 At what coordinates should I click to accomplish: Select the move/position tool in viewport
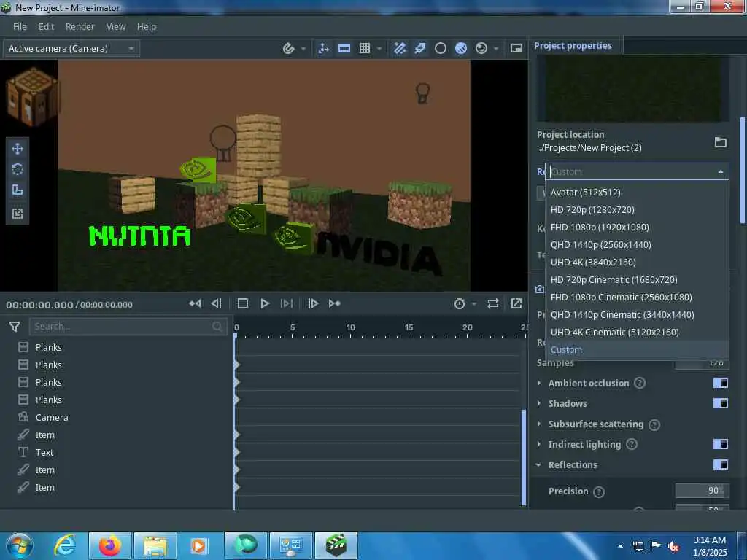(18, 149)
